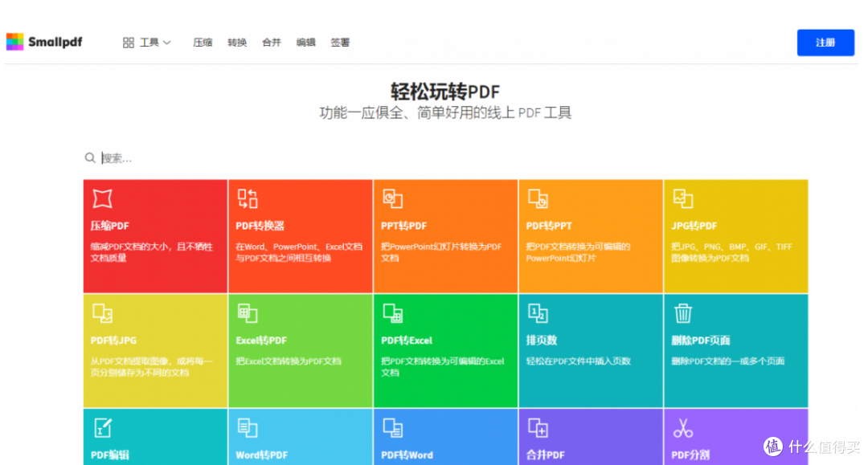
Task: Click the Smallpdf colorful logo
Action: point(15,42)
